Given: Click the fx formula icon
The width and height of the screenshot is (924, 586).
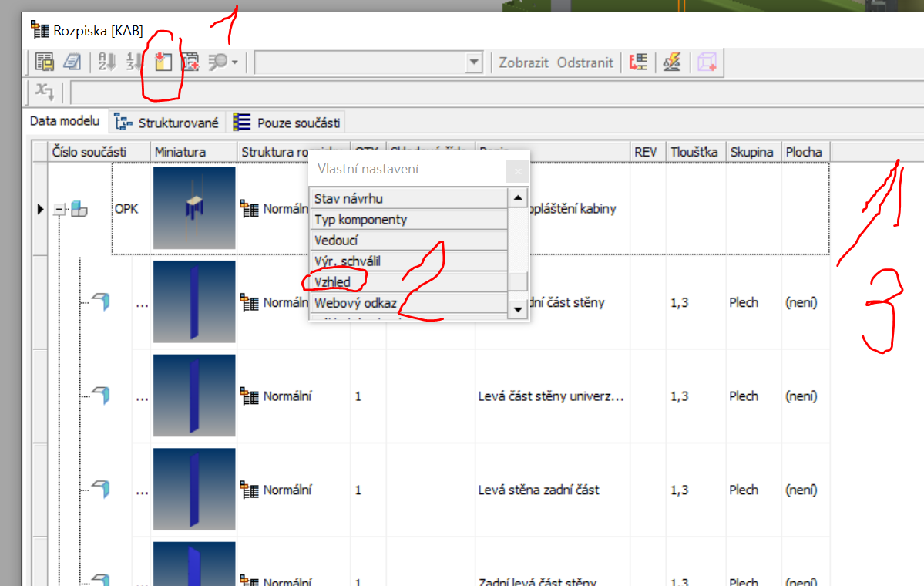Looking at the screenshot, I should point(45,92).
